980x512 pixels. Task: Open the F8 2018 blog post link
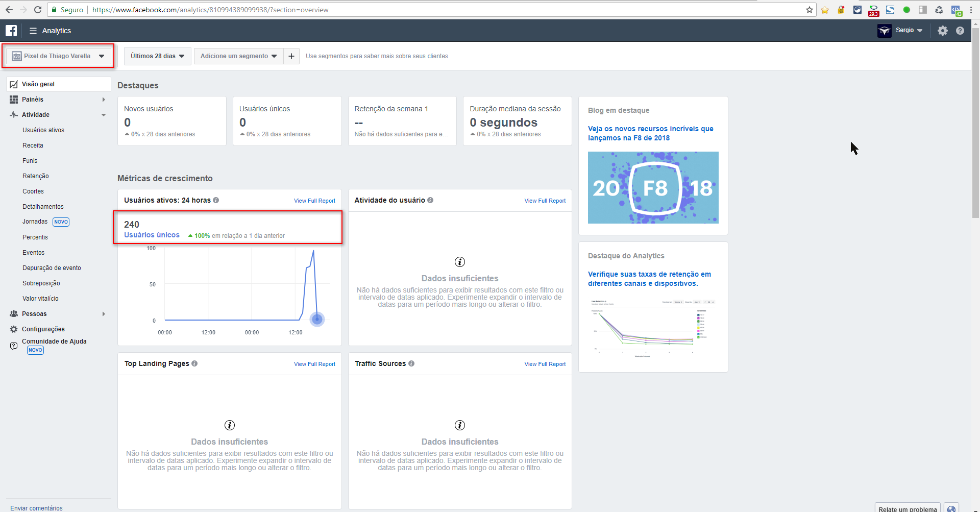pos(651,133)
